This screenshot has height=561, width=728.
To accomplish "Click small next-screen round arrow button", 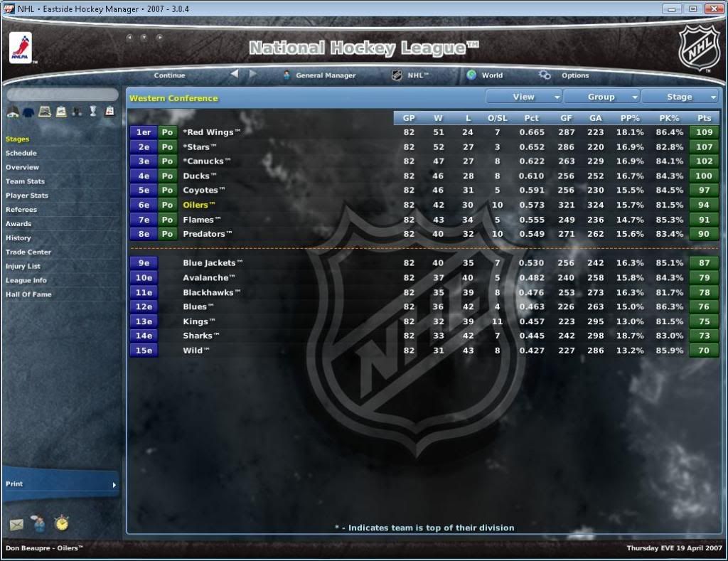I will coord(159,37).
